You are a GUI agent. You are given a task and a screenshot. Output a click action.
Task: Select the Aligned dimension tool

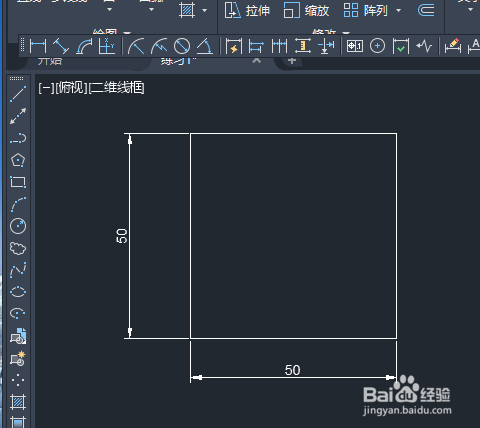(61, 46)
